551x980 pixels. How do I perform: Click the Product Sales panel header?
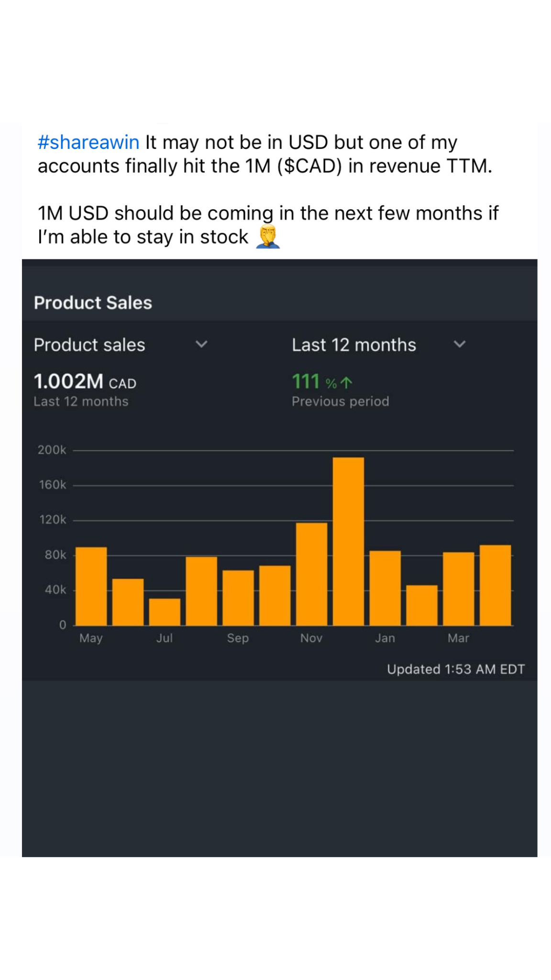(x=93, y=302)
